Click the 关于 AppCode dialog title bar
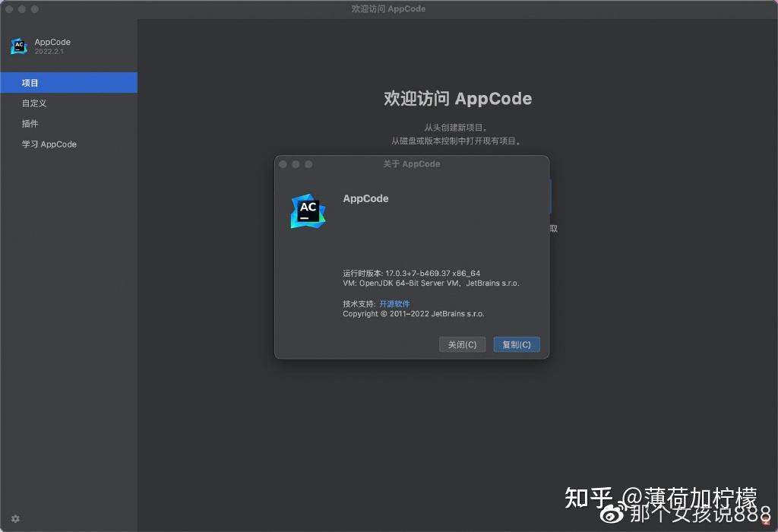Image resolution: width=778 pixels, height=532 pixels. coord(411,163)
